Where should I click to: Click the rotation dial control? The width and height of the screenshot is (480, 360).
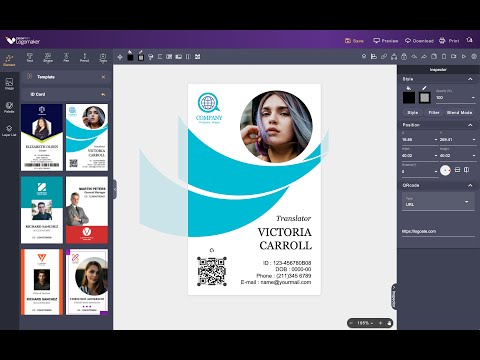point(445,171)
